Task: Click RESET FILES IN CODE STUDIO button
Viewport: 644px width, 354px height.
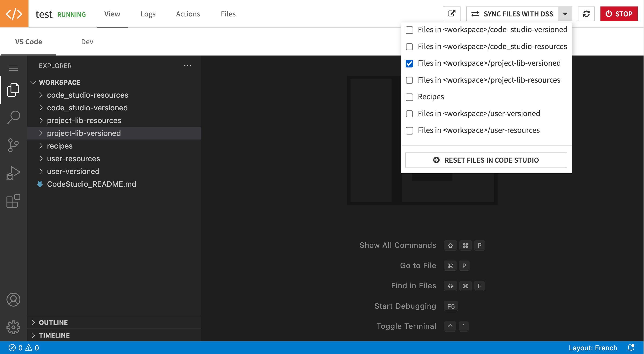Action: [486, 160]
